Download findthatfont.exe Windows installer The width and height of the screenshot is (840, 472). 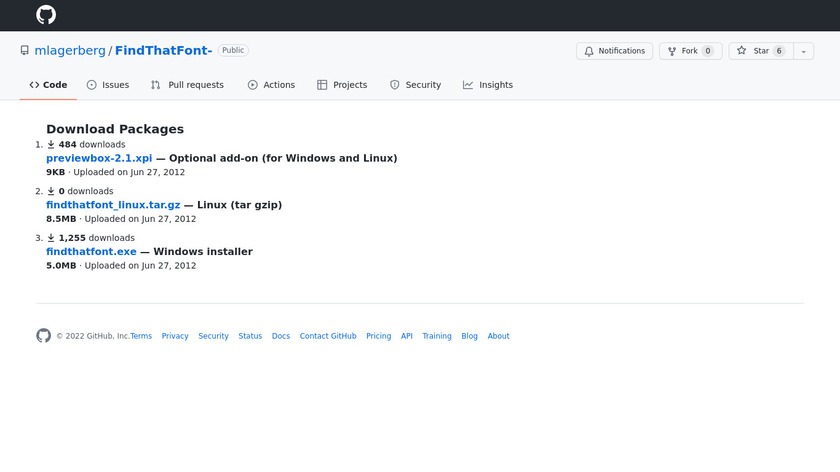tap(91, 252)
